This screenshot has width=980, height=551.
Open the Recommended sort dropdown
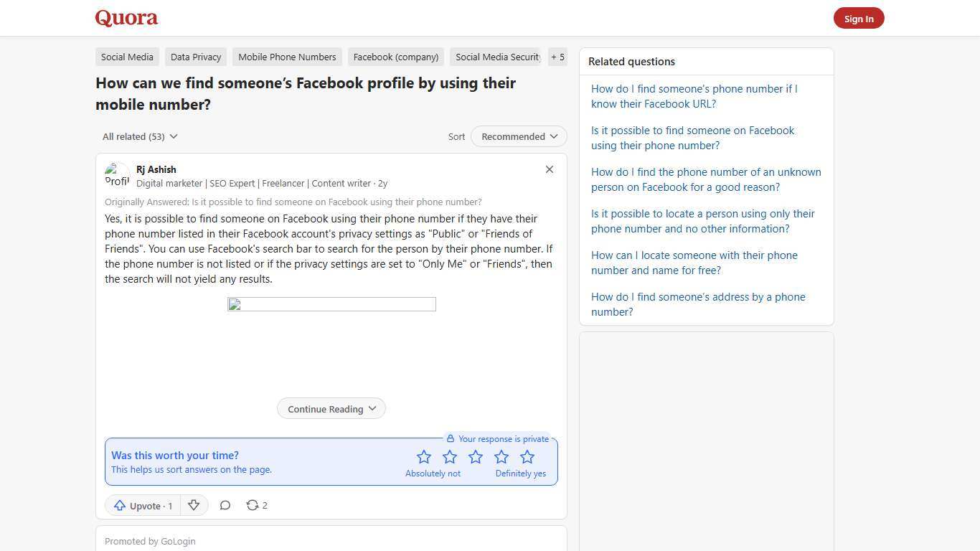click(x=518, y=136)
